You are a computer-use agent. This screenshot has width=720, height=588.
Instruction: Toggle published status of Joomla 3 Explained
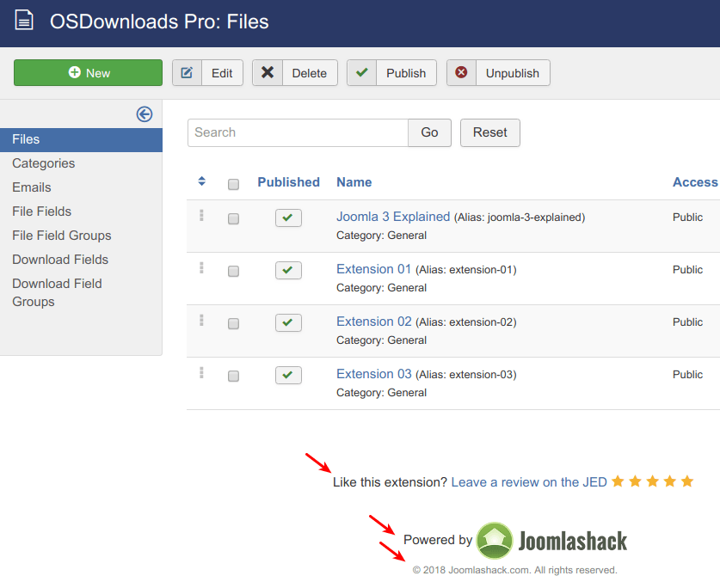point(288,217)
